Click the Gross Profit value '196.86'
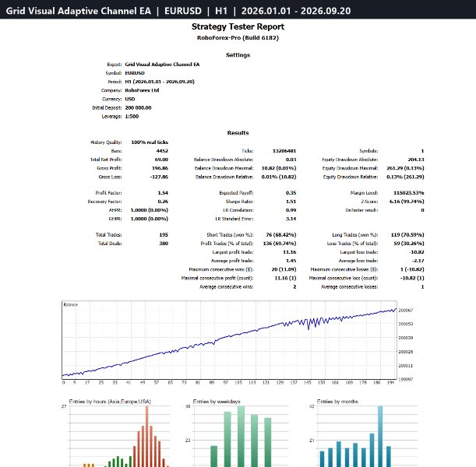This screenshot has width=476, height=467. [x=160, y=168]
